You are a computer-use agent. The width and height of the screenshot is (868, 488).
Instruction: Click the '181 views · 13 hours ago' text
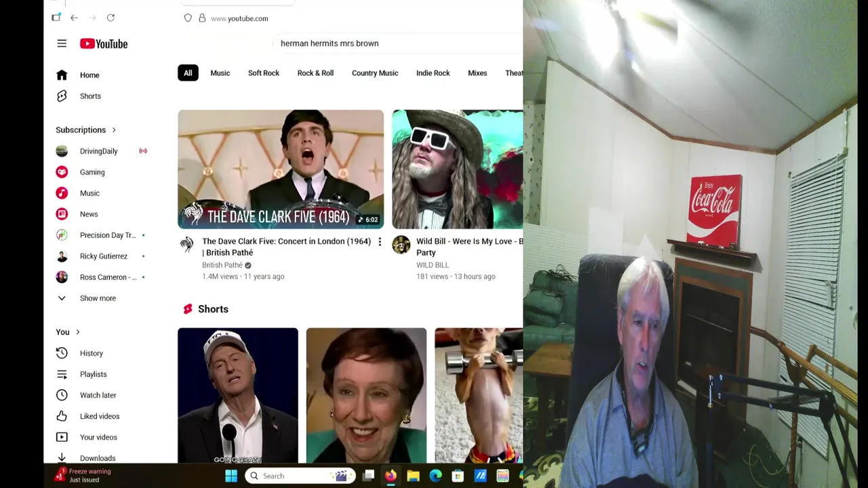point(456,277)
